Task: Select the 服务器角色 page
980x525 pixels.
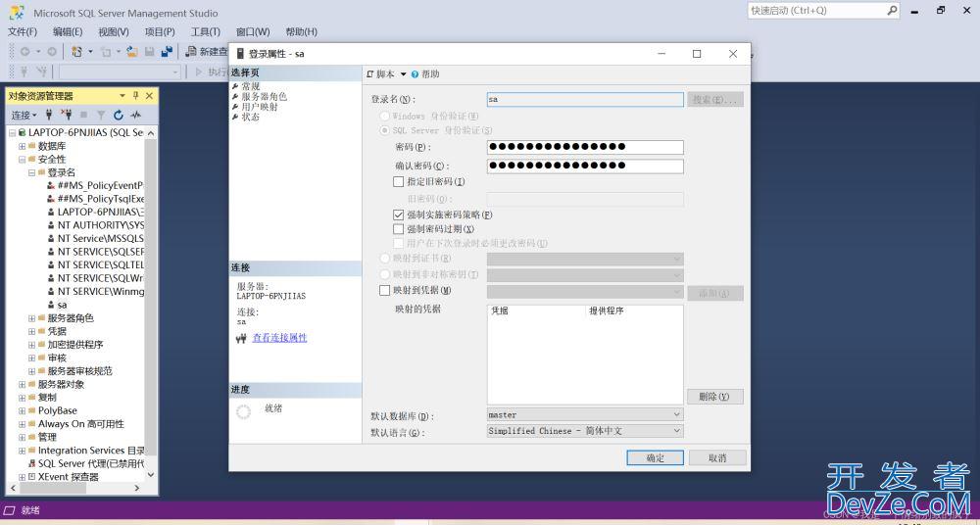Action: tap(264, 96)
